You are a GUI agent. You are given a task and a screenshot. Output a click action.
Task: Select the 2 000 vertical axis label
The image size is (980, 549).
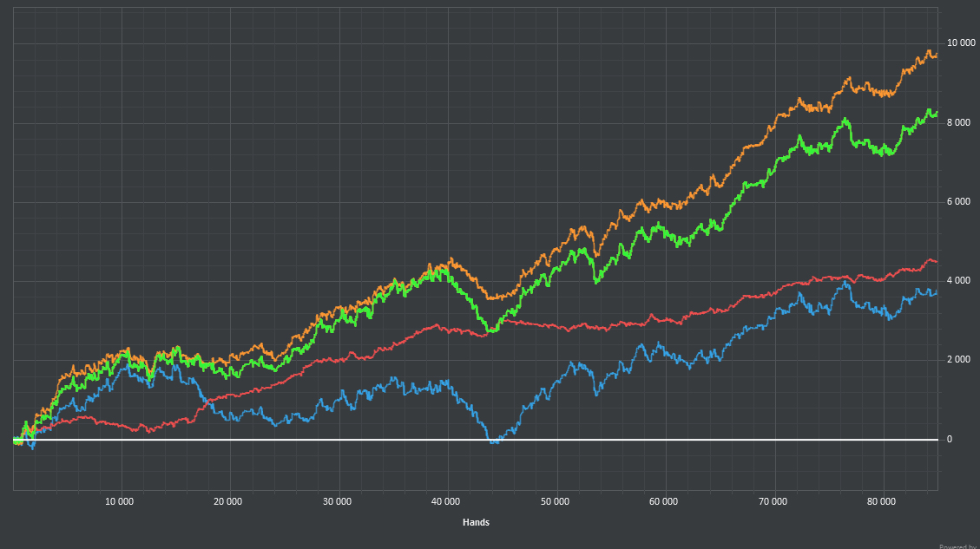click(x=957, y=360)
